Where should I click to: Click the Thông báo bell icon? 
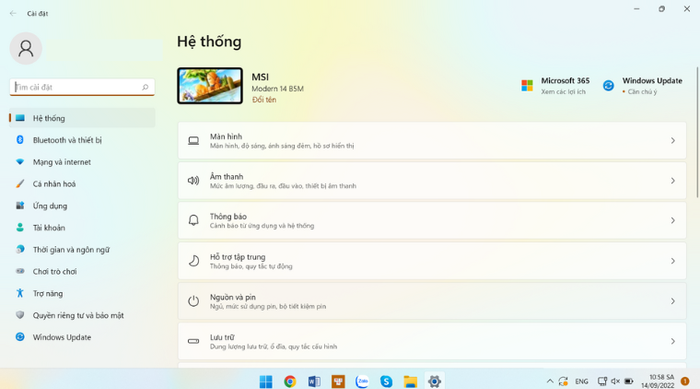[193, 220]
